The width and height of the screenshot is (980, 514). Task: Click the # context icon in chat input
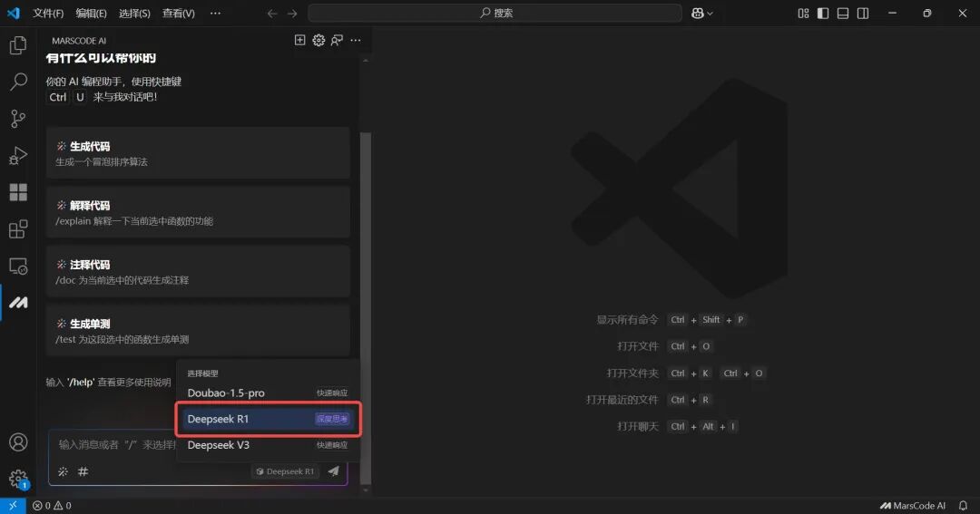click(83, 471)
